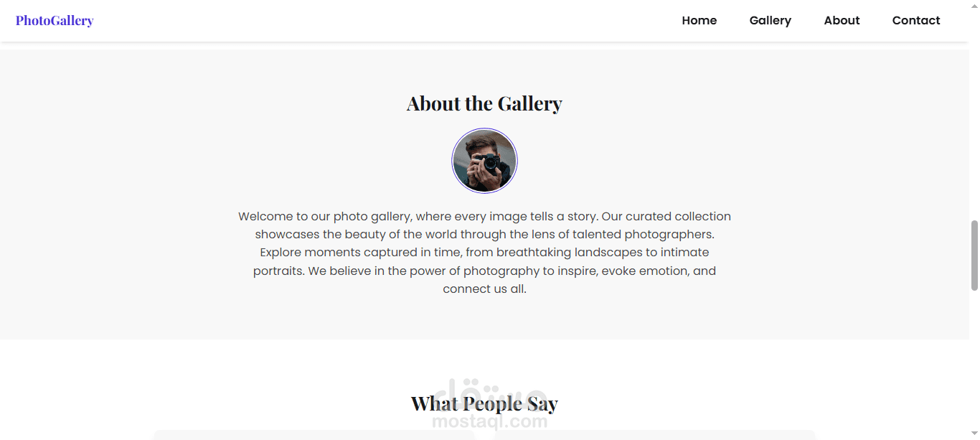Image resolution: width=980 pixels, height=440 pixels.
Task: Click the left testimonial card edge
Action: [314, 435]
